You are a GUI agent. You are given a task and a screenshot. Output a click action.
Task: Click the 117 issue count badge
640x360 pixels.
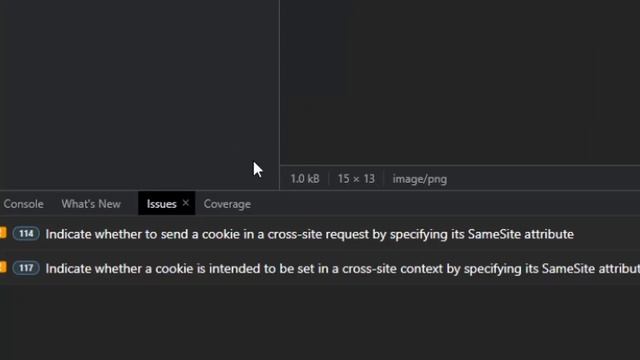[x=26, y=268]
